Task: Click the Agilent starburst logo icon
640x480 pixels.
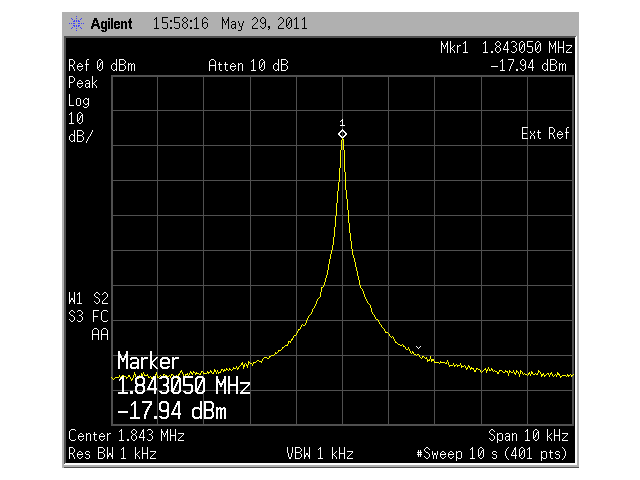Action: (x=76, y=24)
